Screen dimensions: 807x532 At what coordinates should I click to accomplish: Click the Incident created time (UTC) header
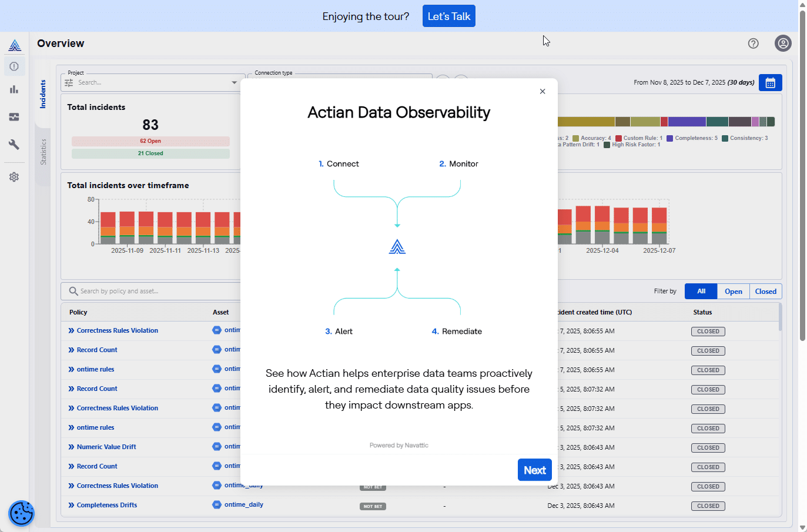tap(595, 313)
